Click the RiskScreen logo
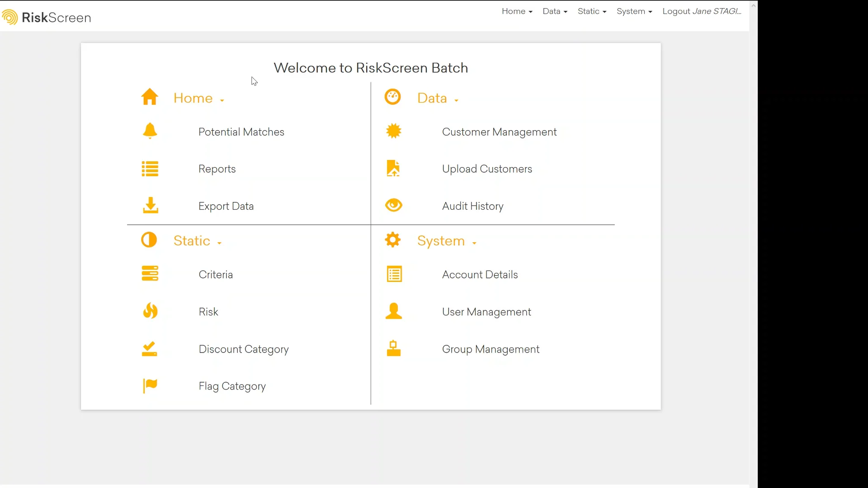The image size is (868, 488). [45, 17]
